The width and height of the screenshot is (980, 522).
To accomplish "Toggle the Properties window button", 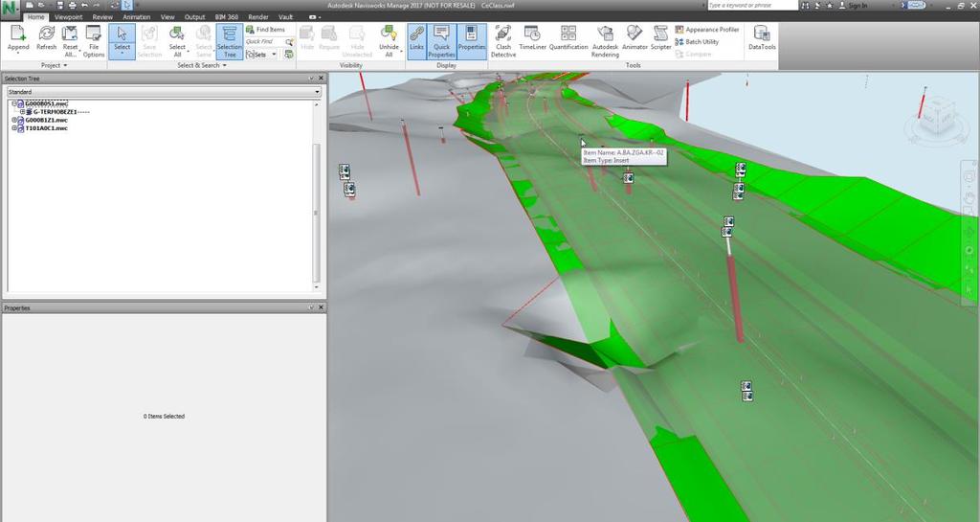I will coord(471,41).
